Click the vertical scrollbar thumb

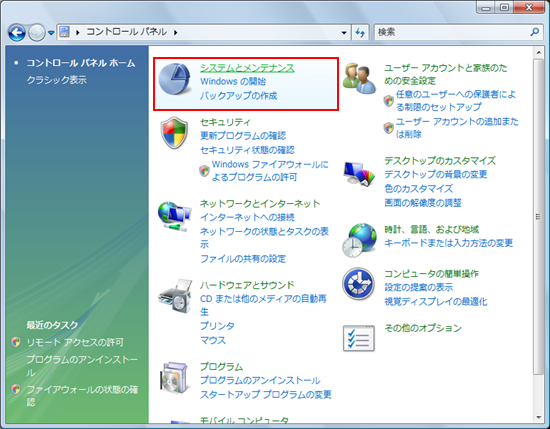538,216
